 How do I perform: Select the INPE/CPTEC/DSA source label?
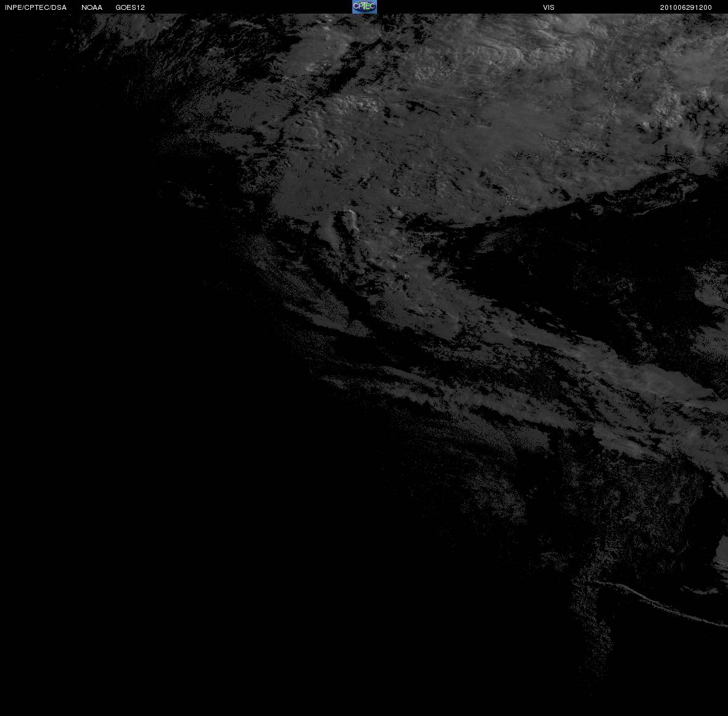point(36,7)
